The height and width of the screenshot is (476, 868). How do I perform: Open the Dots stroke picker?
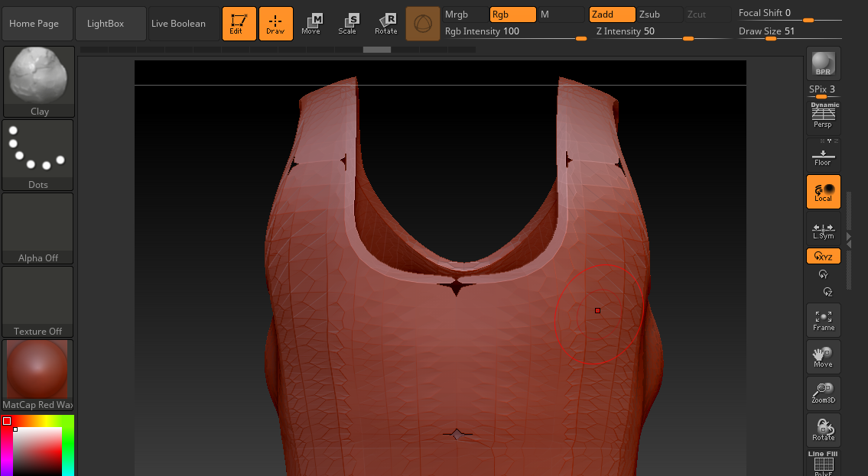38,155
